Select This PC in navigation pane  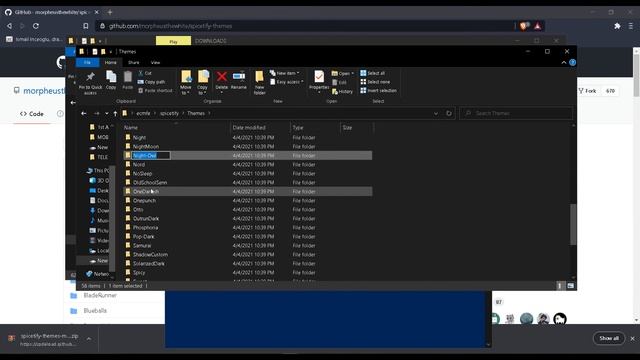click(98, 170)
